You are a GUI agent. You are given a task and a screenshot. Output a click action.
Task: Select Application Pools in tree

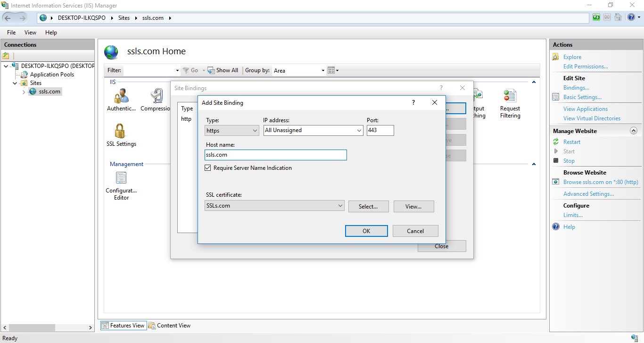[52, 75]
